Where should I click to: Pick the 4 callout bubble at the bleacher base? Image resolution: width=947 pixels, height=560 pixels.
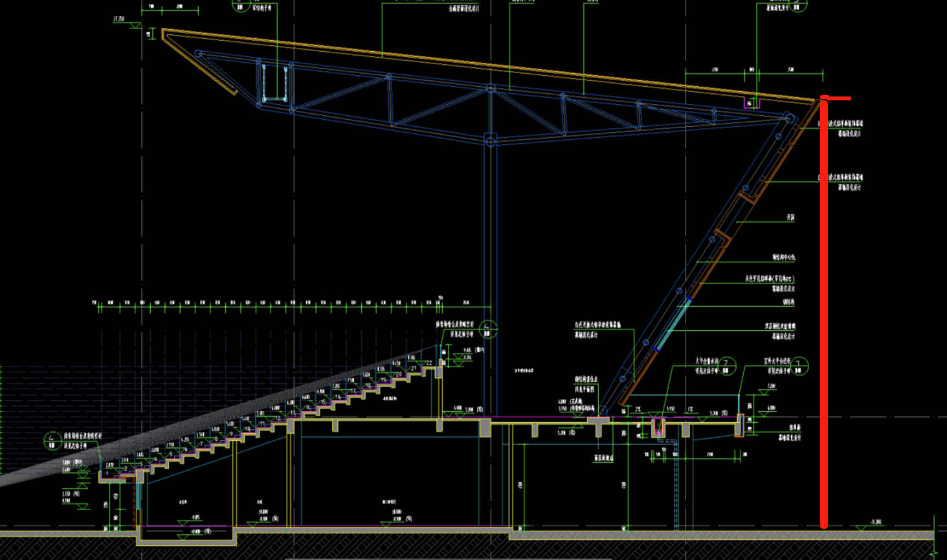tap(52, 442)
